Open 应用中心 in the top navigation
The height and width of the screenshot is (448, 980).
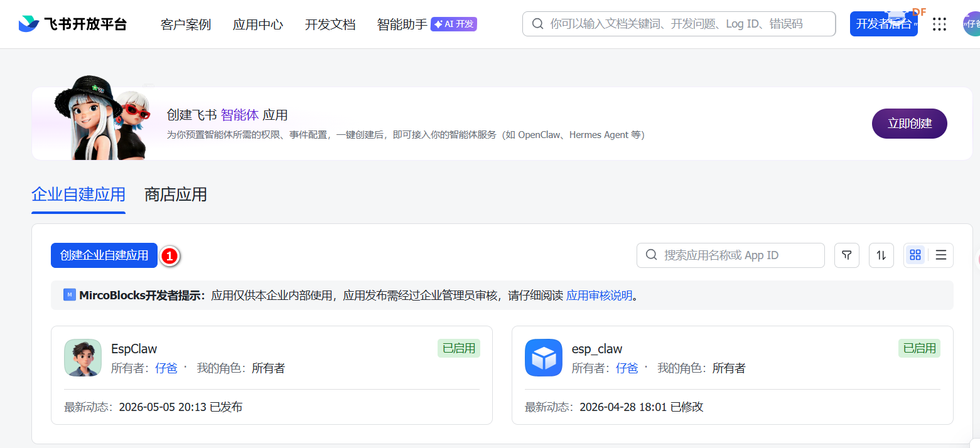pos(258,24)
